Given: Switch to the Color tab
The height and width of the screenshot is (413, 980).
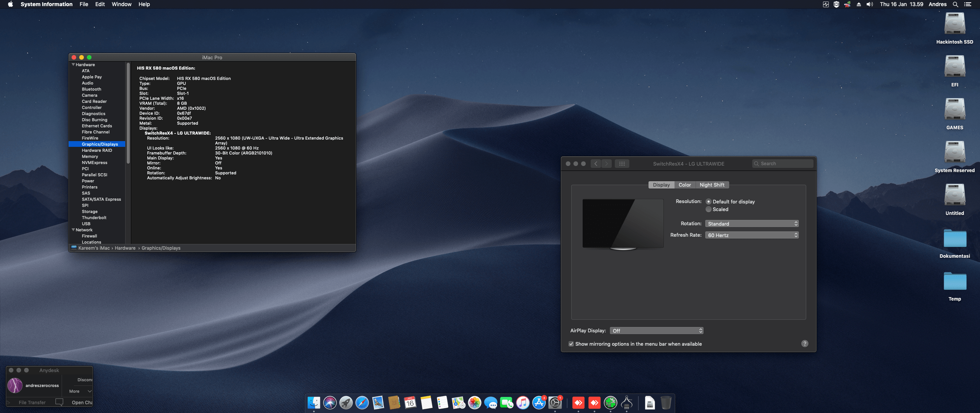Looking at the screenshot, I should (684, 185).
